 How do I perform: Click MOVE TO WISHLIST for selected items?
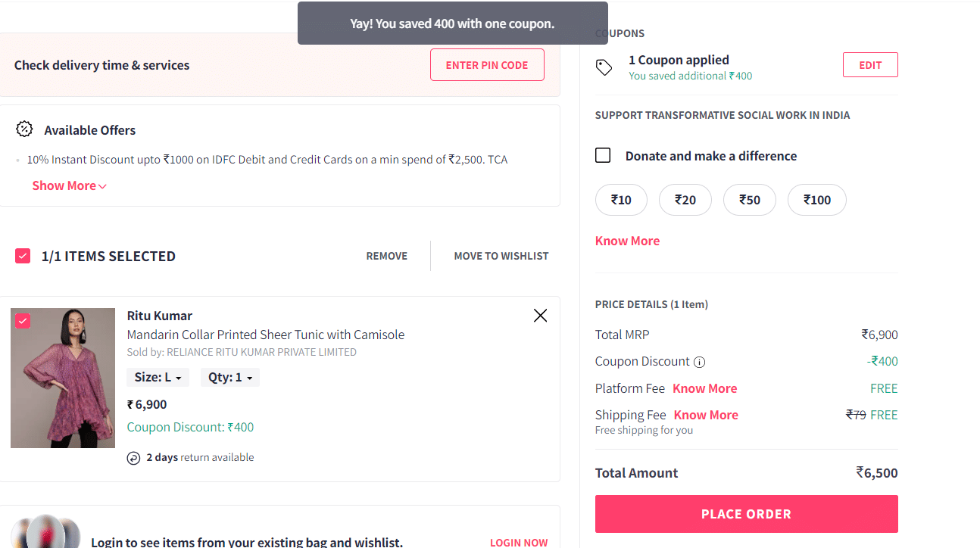pyautogui.click(x=501, y=255)
